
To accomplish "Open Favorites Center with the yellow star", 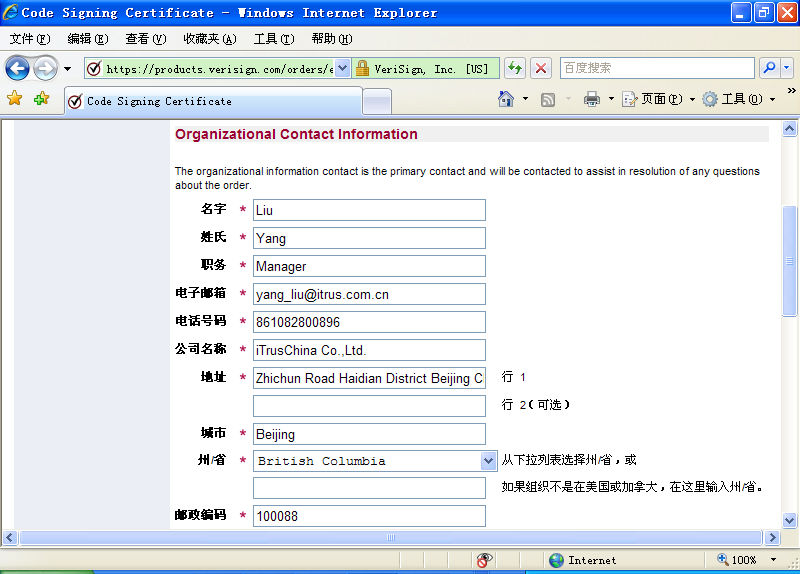I will coord(15,99).
